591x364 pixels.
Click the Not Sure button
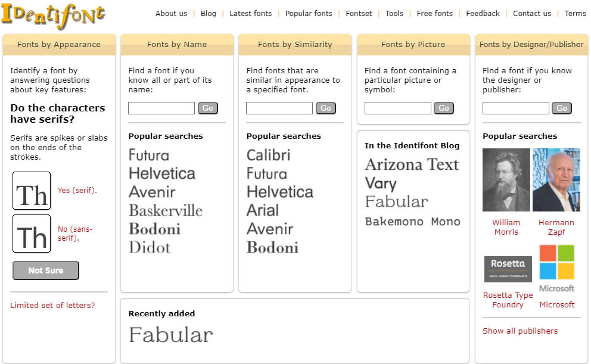45,270
